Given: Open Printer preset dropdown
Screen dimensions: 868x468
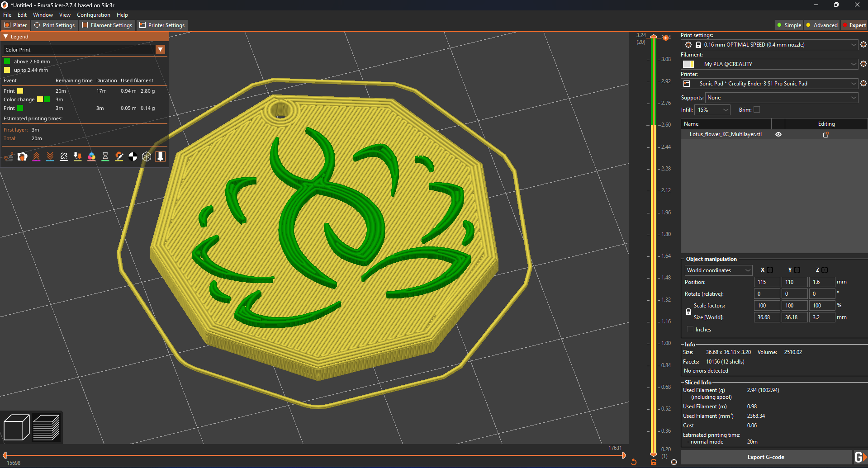Looking at the screenshot, I should 769,84.
